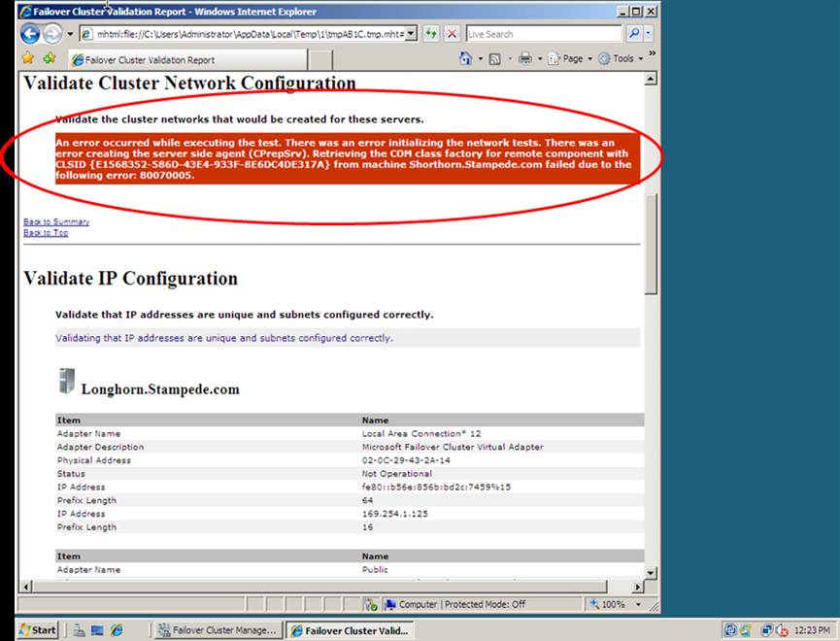Follow the Back to Summary link
The image size is (840, 641).
56,221
